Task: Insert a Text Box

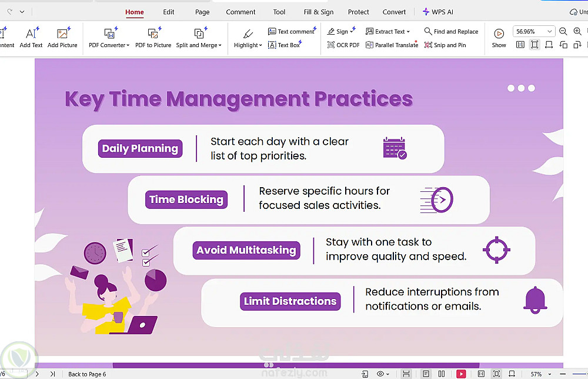Action: tap(284, 45)
